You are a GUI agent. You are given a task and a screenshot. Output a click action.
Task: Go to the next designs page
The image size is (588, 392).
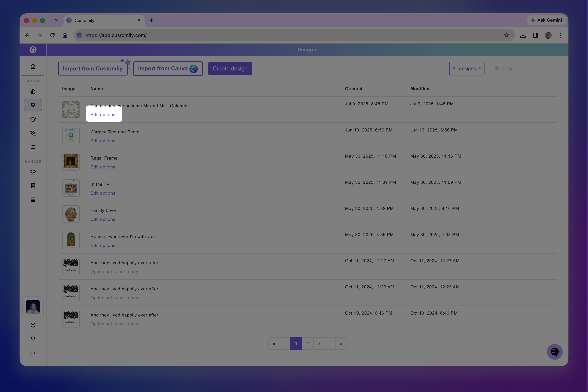tap(330, 344)
